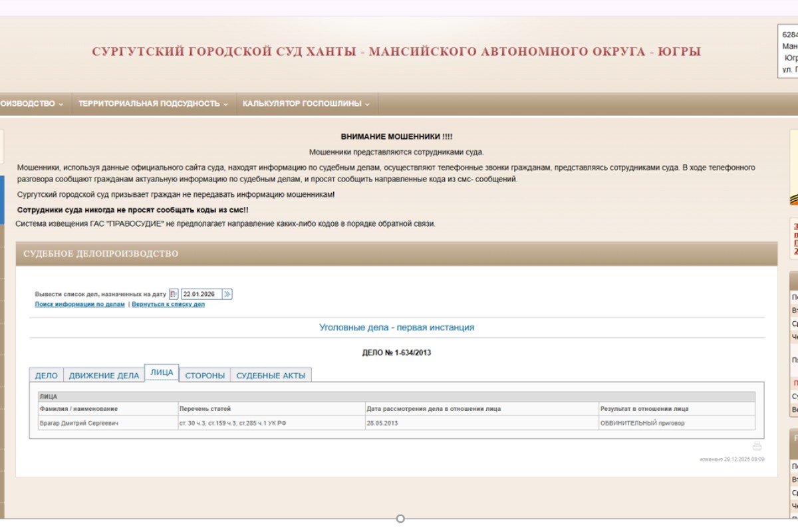Select the Лица tab

[x=162, y=373]
